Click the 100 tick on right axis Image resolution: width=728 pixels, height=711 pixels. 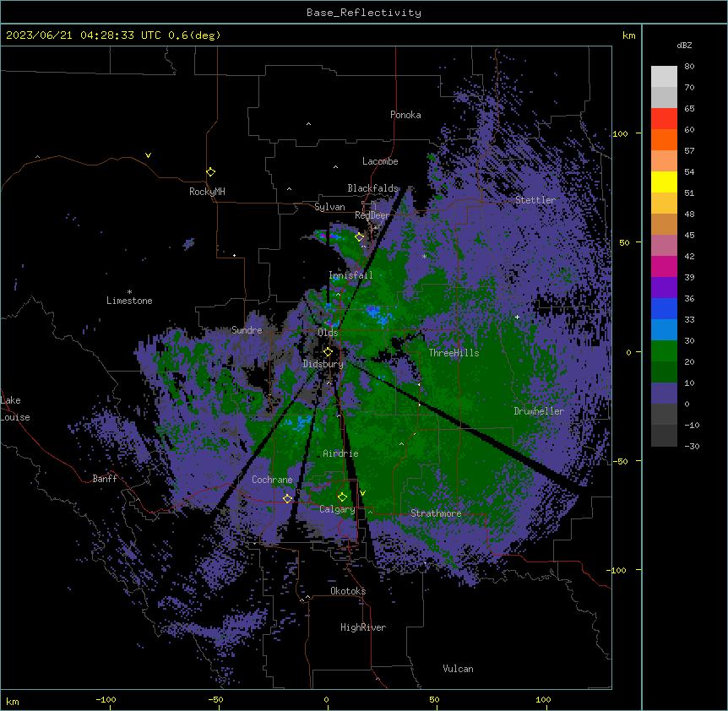[620, 133]
